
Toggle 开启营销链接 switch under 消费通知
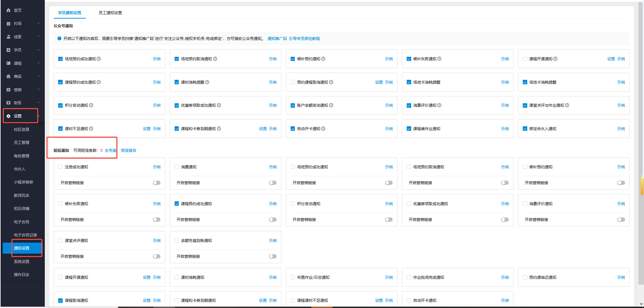coord(272,183)
